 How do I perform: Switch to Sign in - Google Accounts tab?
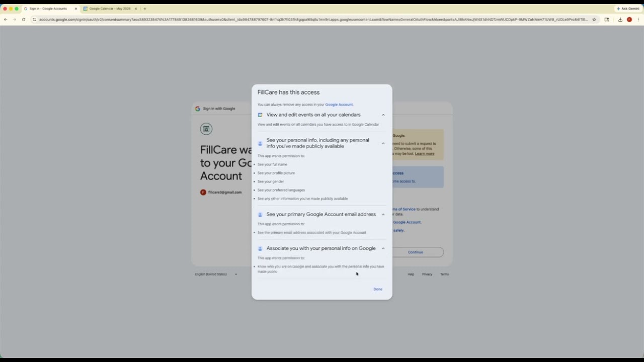[50, 9]
